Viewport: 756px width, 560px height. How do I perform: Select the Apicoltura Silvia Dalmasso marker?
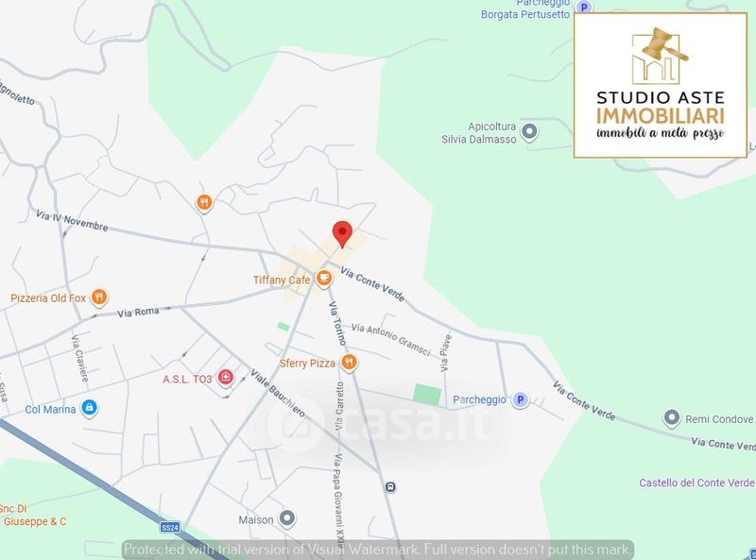(529, 131)
